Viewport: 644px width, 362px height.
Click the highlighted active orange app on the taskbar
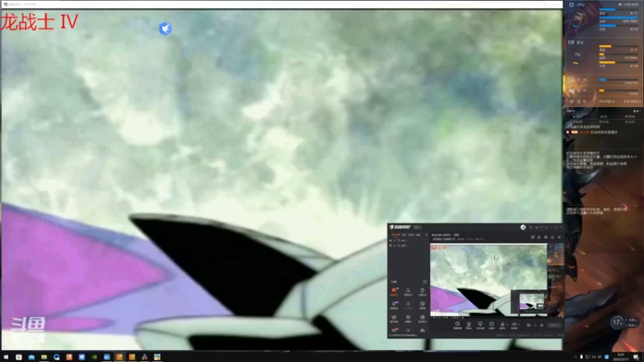coord(119,357)
